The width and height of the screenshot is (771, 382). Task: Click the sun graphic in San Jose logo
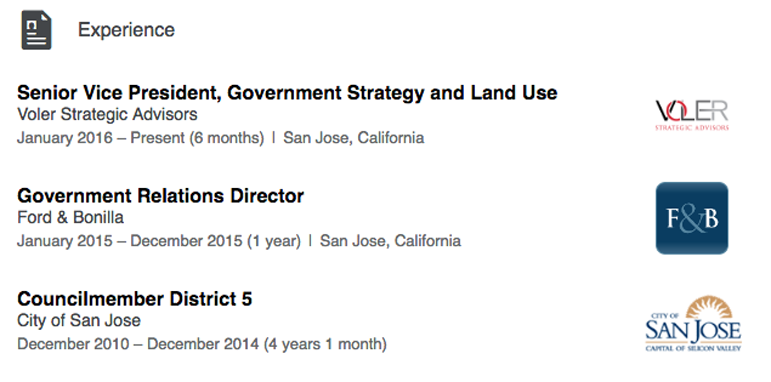point(709,307)
